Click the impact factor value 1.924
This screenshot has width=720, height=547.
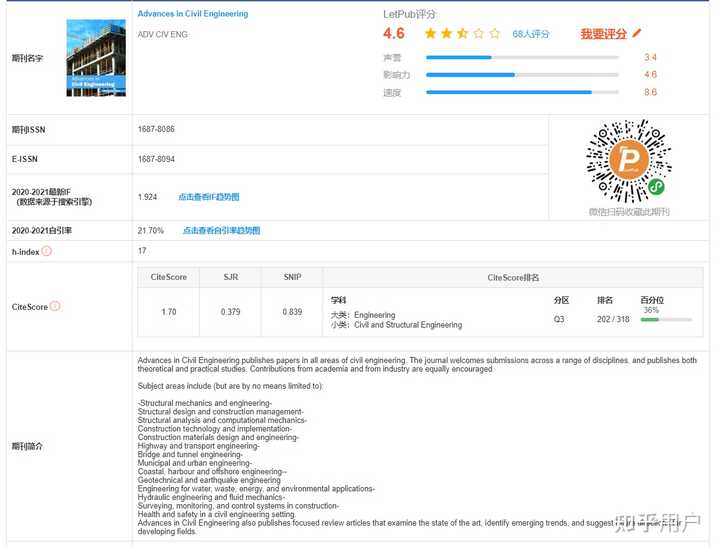pos(147,197)
